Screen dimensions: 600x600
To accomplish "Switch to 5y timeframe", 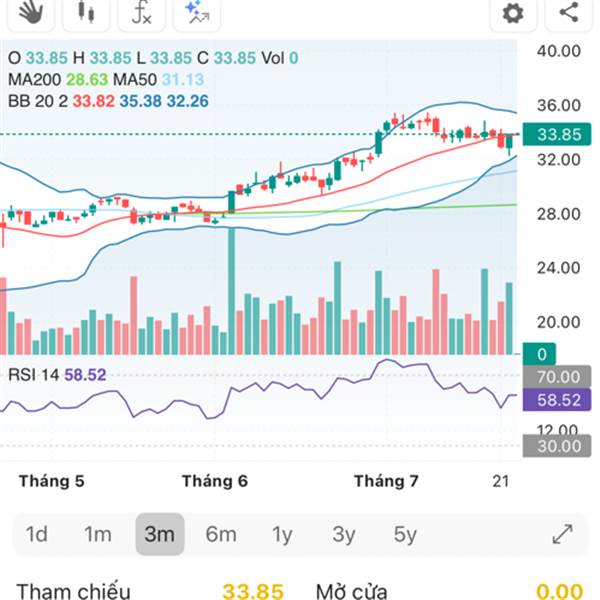I will tap(405, 535).
